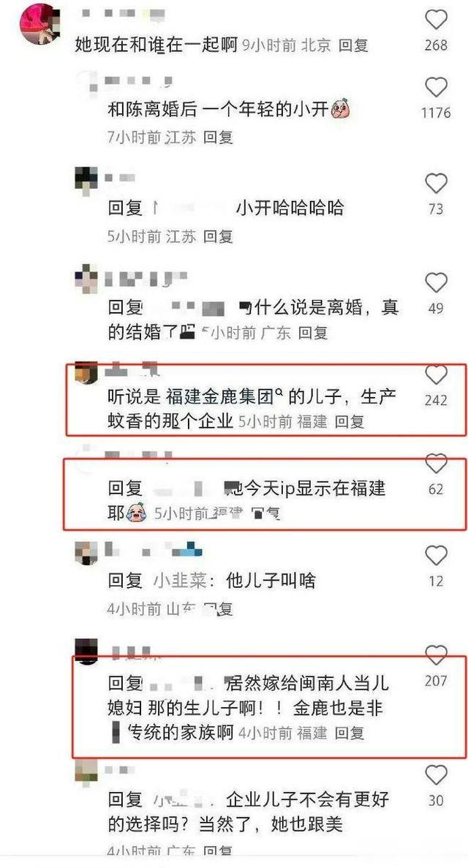Like the comment with 1176 likes
The width and height of the screenshot is (468, 868).
coord(436,88)
